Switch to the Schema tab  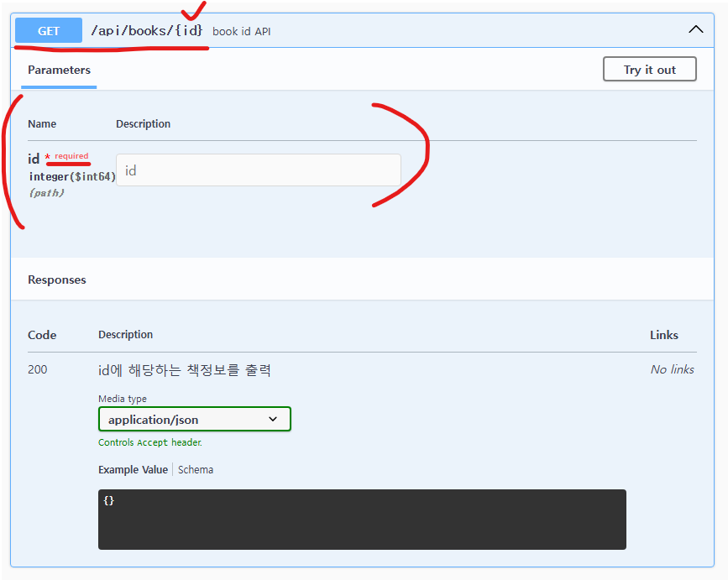click(x=196, y=469)
